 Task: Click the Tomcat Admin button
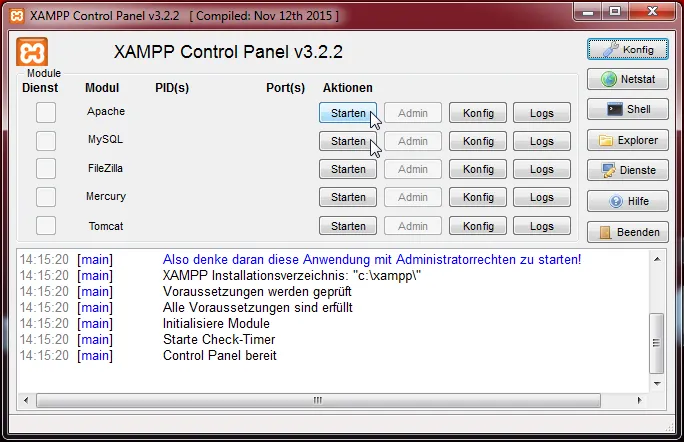(x=413, y=226)
